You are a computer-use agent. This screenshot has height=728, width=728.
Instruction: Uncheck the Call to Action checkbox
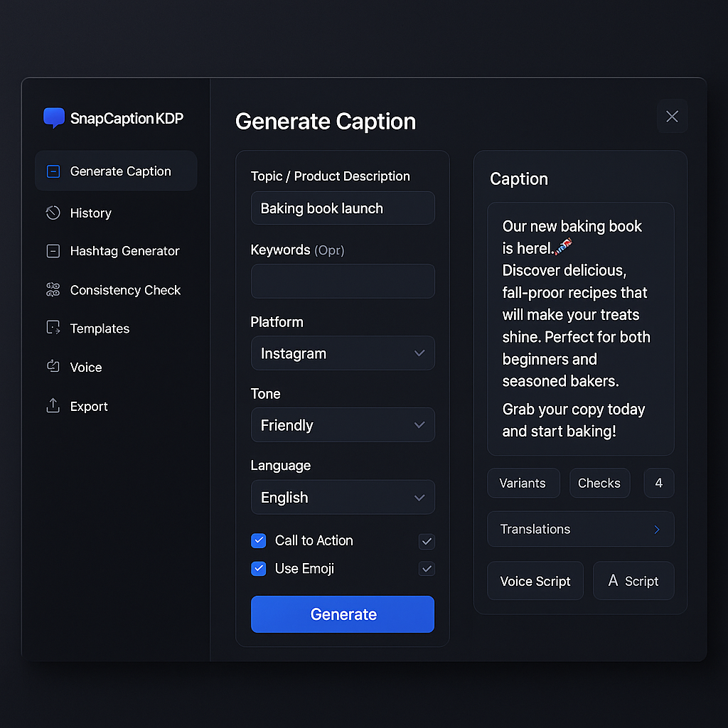[259, 541]
